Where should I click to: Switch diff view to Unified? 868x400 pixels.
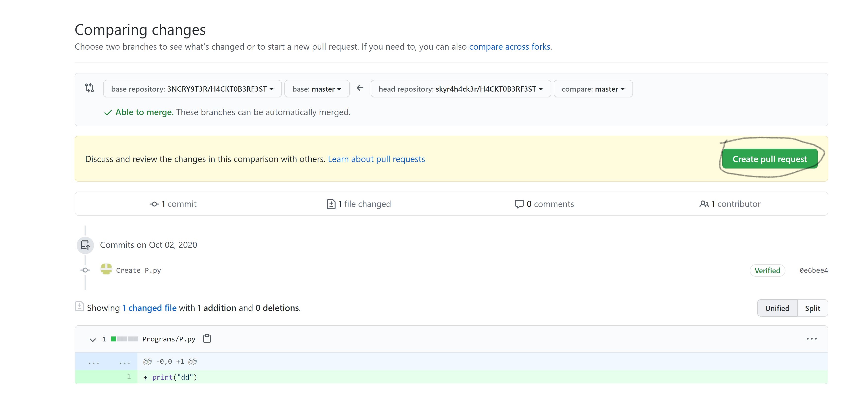point(777,308)
